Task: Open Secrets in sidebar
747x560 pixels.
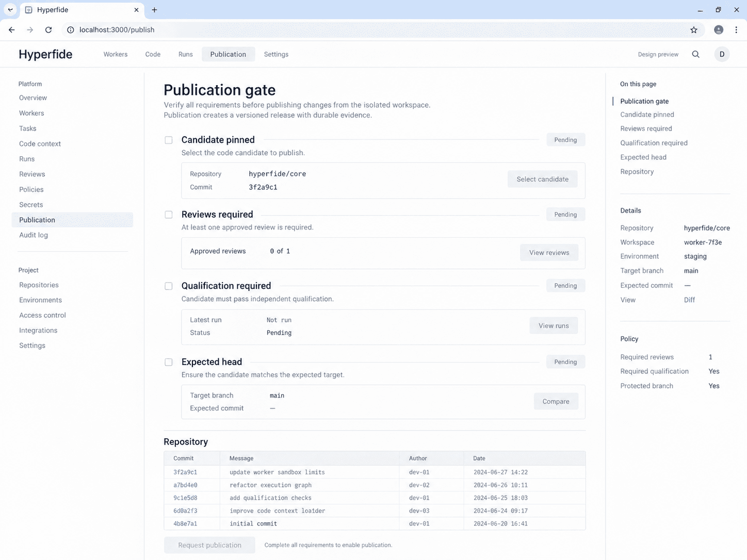Action: click(x=31, y=205)
